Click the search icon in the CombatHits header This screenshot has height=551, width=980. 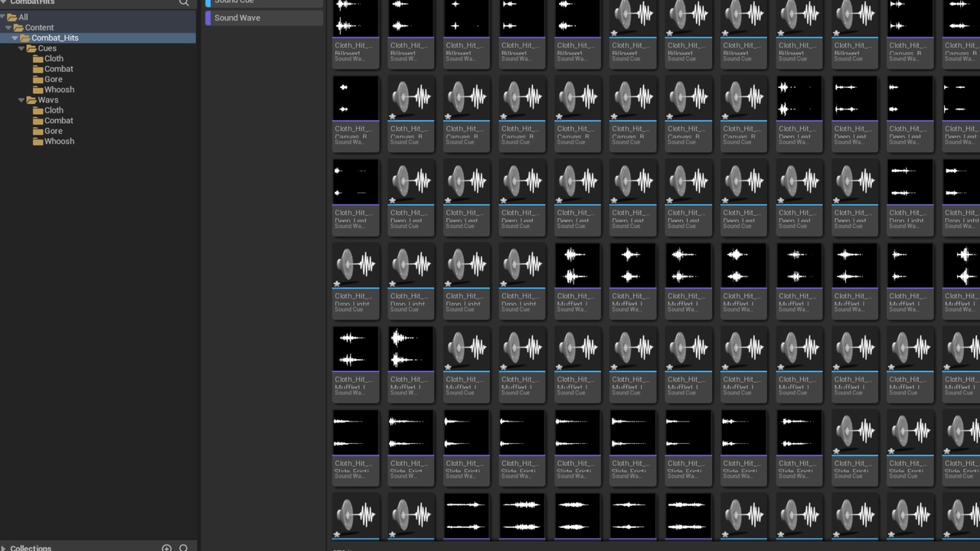click(x=184, y=3)
